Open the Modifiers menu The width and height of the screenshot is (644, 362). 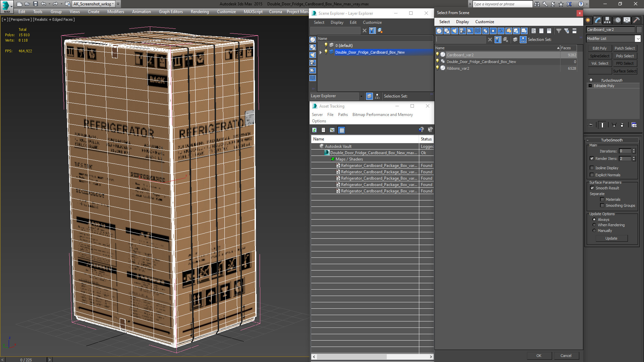point(115,11)
